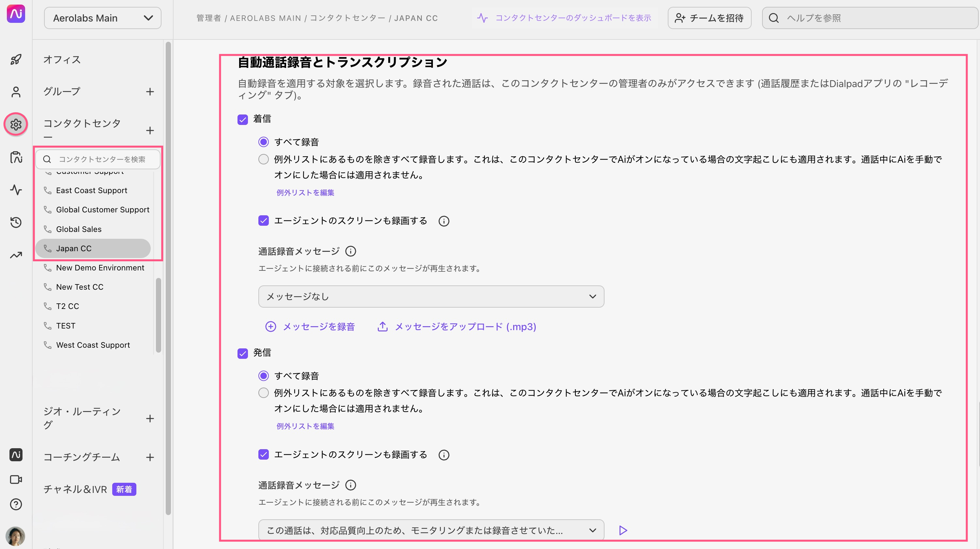980x549 pixels.
Task: Add a coaching team with plus icon
Action: [150, 457]
